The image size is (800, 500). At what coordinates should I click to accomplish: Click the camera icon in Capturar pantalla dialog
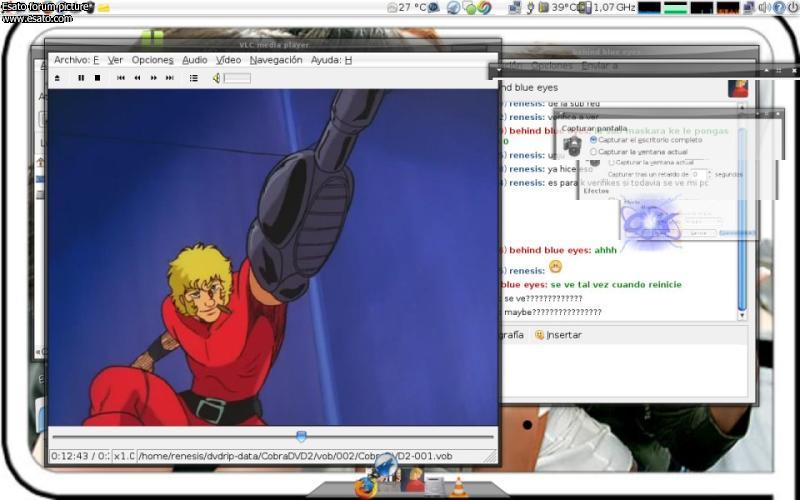(x=572, y=146)
